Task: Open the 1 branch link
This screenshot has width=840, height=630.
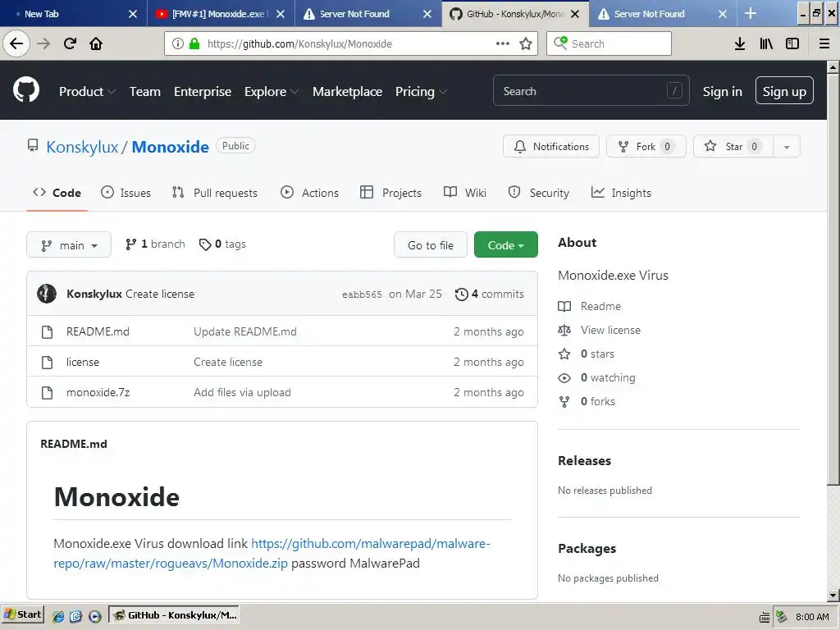Action: (x=155, y=244)
